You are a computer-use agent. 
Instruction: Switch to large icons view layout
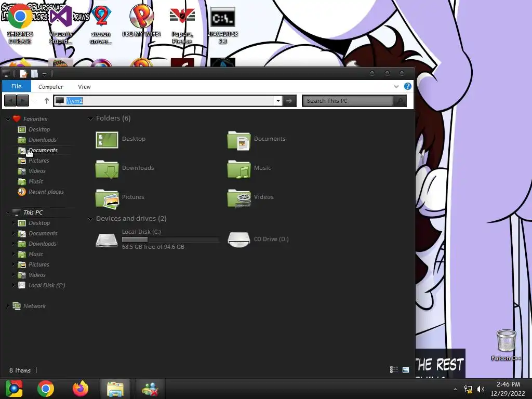tap(405, 369)
